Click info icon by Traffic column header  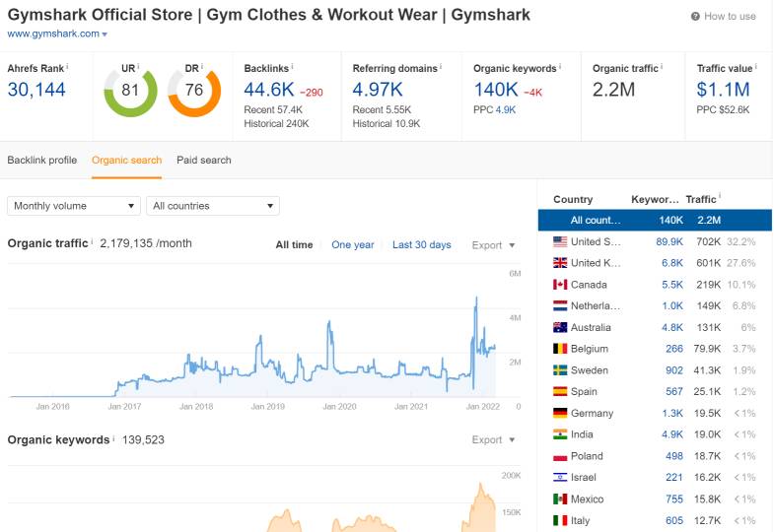pyautogui.click(x=720, y=196)
